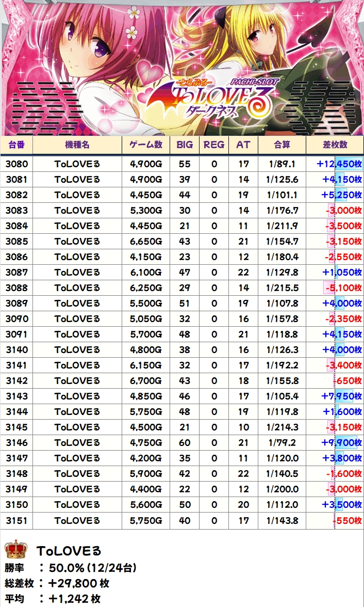Viewport: 364px width, 607px height.
Task: Click the 6,650G game count in row 3085
Action: 146,242
